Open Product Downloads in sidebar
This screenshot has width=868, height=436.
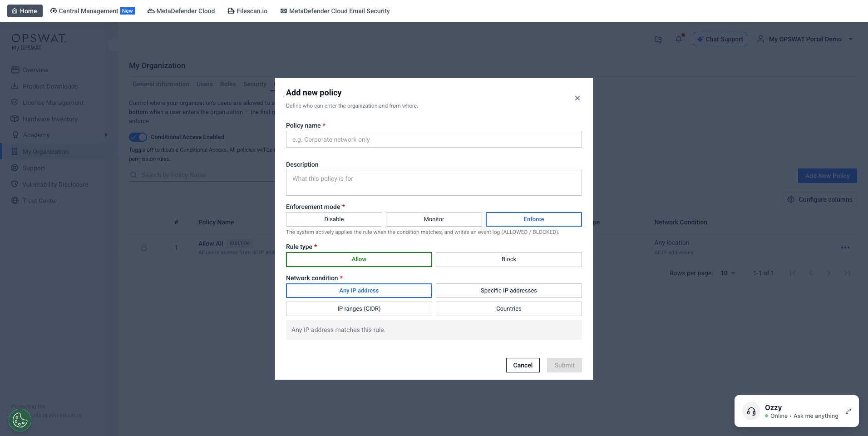pyautogui.click(x=50, y=86)
